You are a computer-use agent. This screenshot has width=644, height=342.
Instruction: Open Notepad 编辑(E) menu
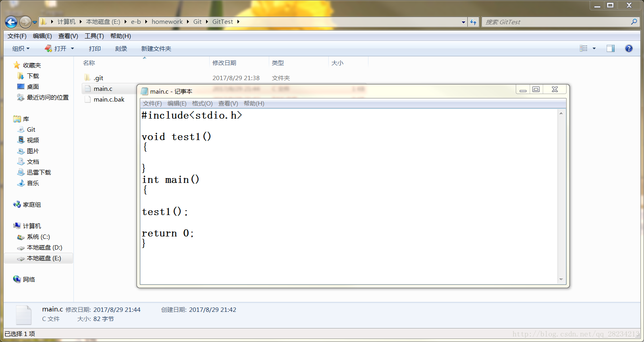pyautogui.click(x=177, y=104)
